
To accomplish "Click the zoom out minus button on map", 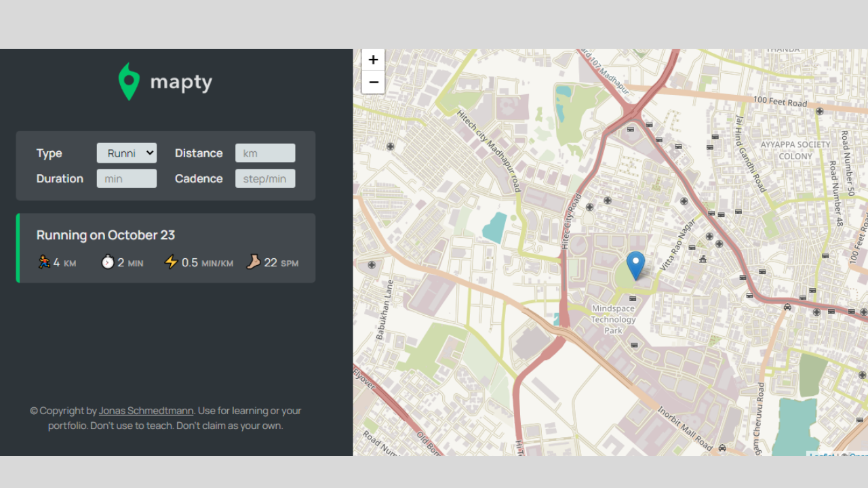I will pyautogui.click(x=373, y=82).
